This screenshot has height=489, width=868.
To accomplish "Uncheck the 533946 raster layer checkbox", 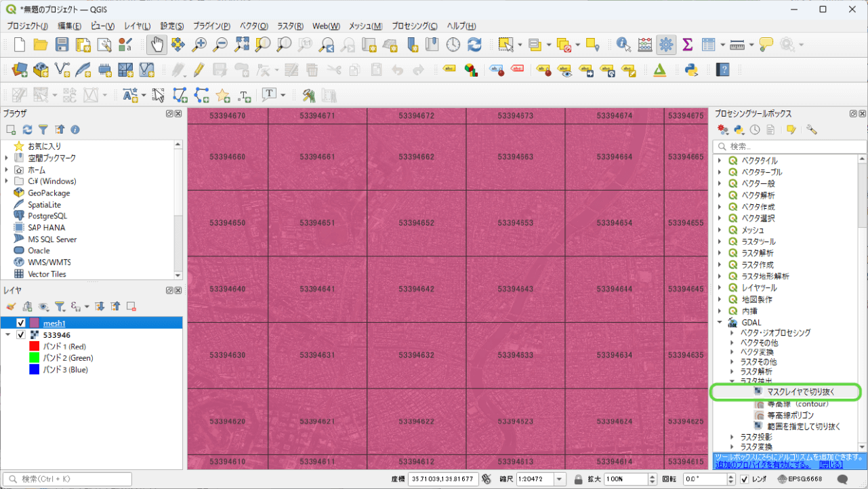I will [21, 335].
